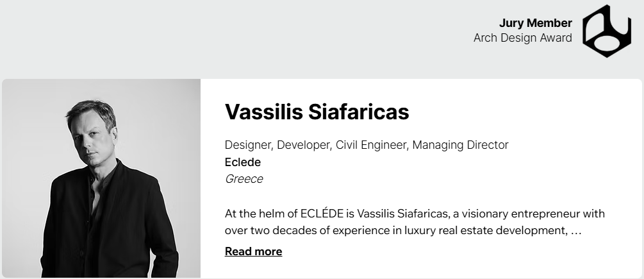Select the "Eclede" company name
This screenshot has width=644, height=279.
[243, 162]
